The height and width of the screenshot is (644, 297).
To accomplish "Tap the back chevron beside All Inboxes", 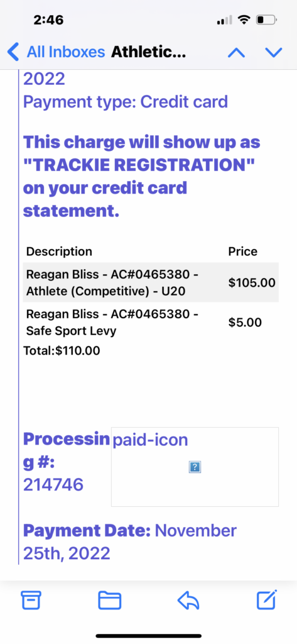I will pyautogui.click(x=14, y=52).
